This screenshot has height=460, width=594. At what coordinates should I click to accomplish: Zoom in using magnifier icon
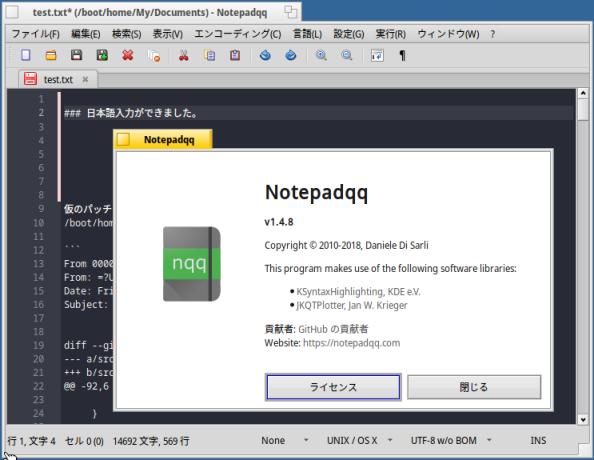[321, 55]
